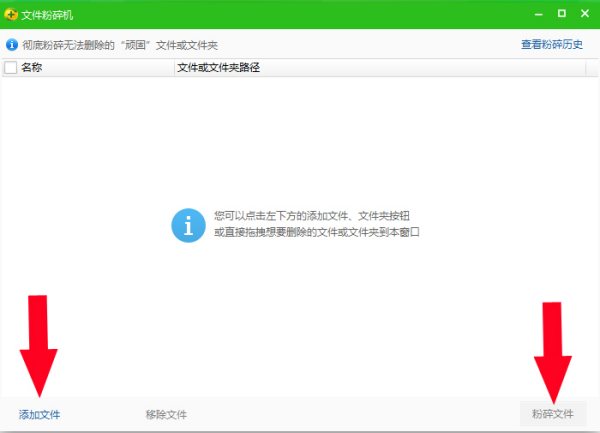
Task: Click the small blue info icon near 彻底粉碎
Action: (x=12, y=45)
